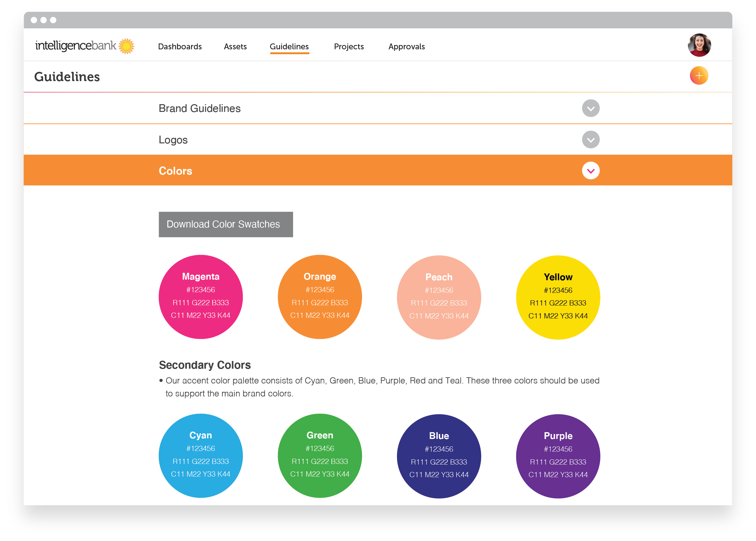Click the Colors section header text
Viewport: 756px width, 541px height.
175,171
